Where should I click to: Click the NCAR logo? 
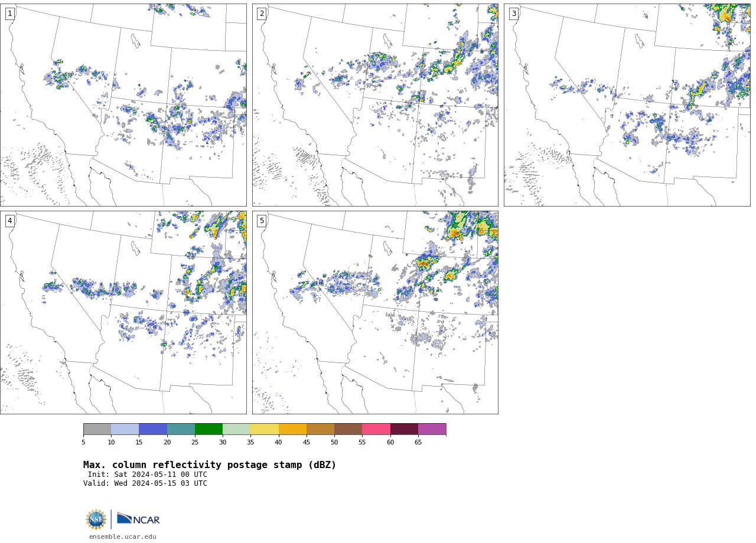tap(138, 519)
